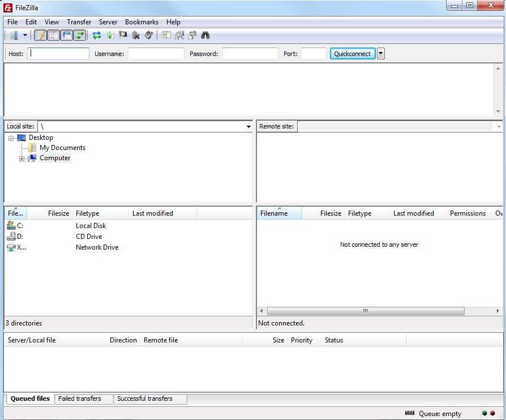Open the View menu
This screenshot has height=420, width=506.
[52, 22]
